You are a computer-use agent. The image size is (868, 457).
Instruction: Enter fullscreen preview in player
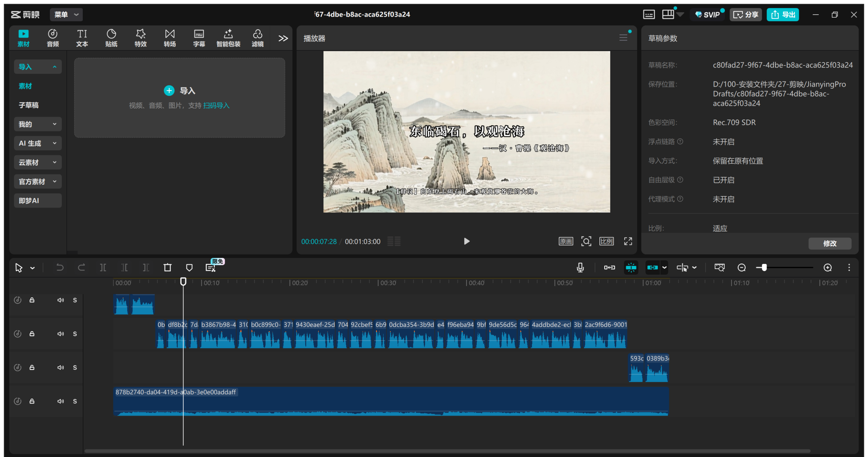tap(628, 241)
